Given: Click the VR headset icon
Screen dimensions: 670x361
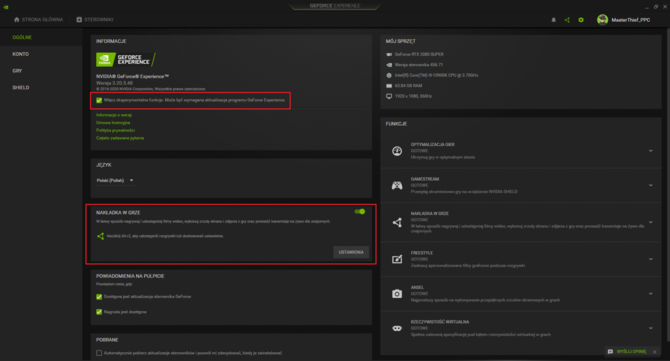Looking at the screenshot, I should click(x=397, y=328).
